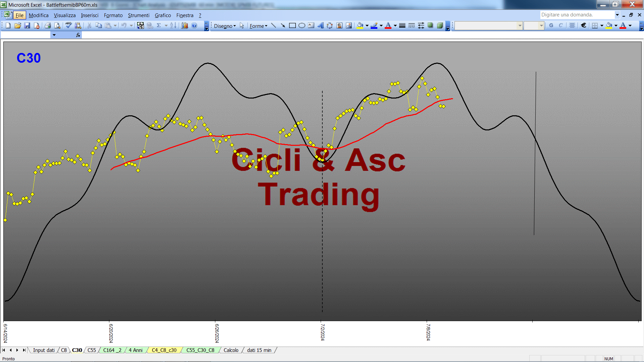Click the AutoSum sigma icon
Screen dimensions: 644x362
(159, 25)
